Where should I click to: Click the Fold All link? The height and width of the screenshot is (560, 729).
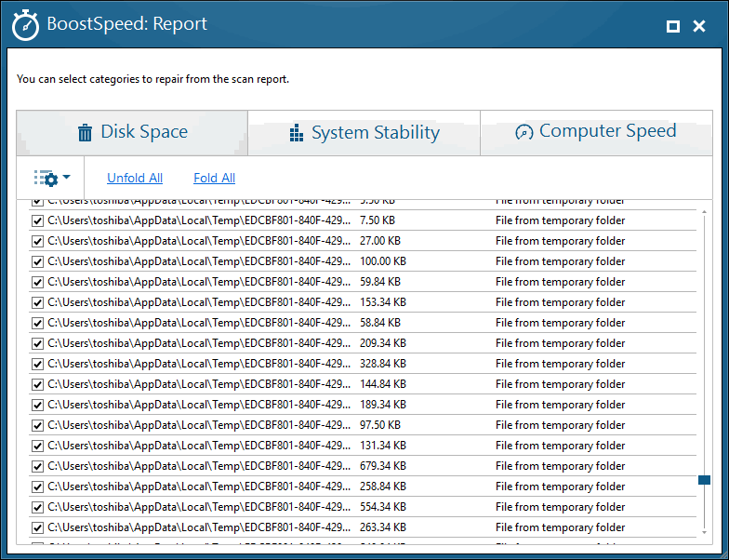(x=214, y=178)
